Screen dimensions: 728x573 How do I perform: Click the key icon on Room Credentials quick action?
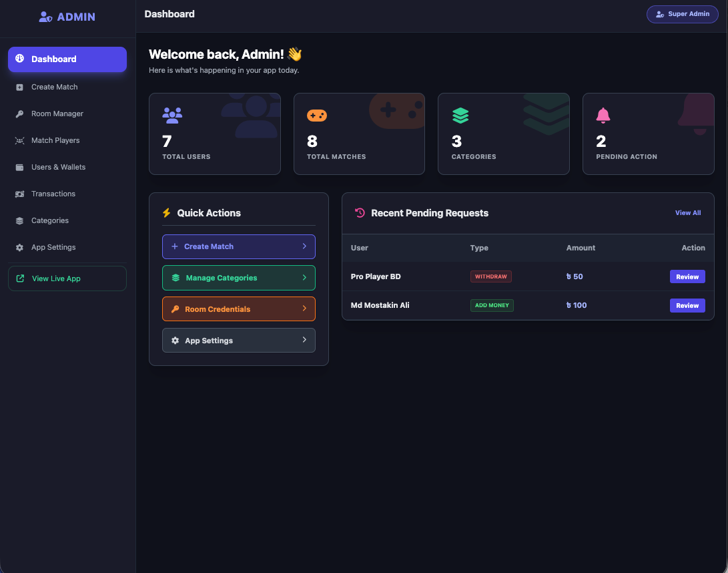(x=175, y=309)
